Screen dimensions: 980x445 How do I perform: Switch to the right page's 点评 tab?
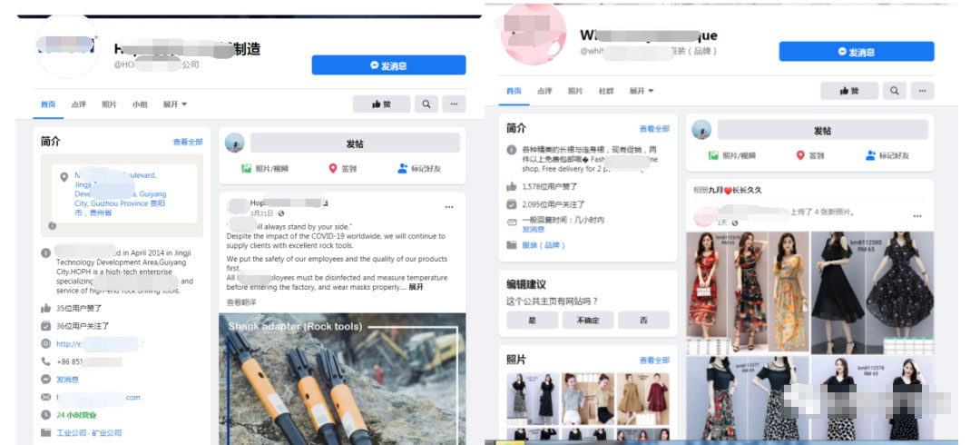(x=545, y=91)
